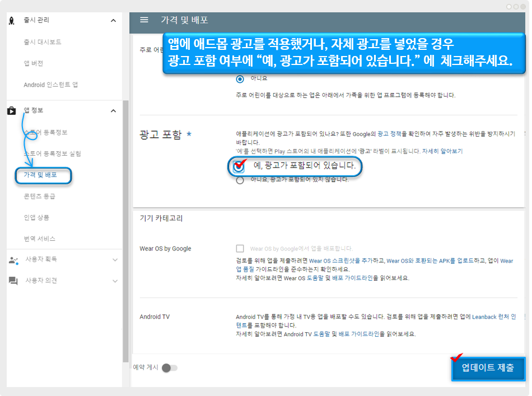Select 가격 및 배포 in sidebar
The image size is (532, 396).
(40, 175)
